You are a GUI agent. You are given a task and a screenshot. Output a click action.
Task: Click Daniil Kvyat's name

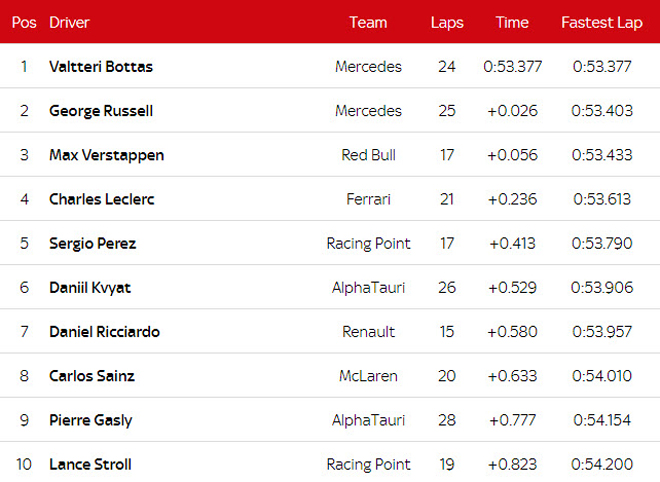pos(90,288)
